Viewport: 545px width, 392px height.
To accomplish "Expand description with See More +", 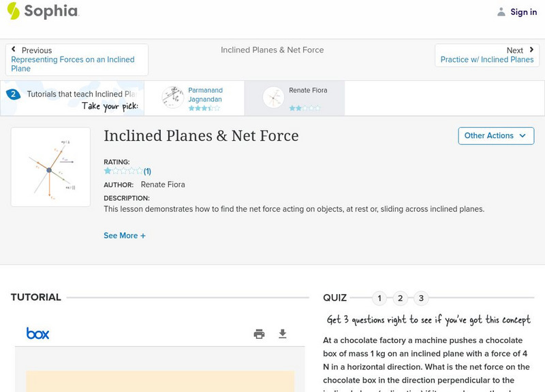I will [125, 235].
